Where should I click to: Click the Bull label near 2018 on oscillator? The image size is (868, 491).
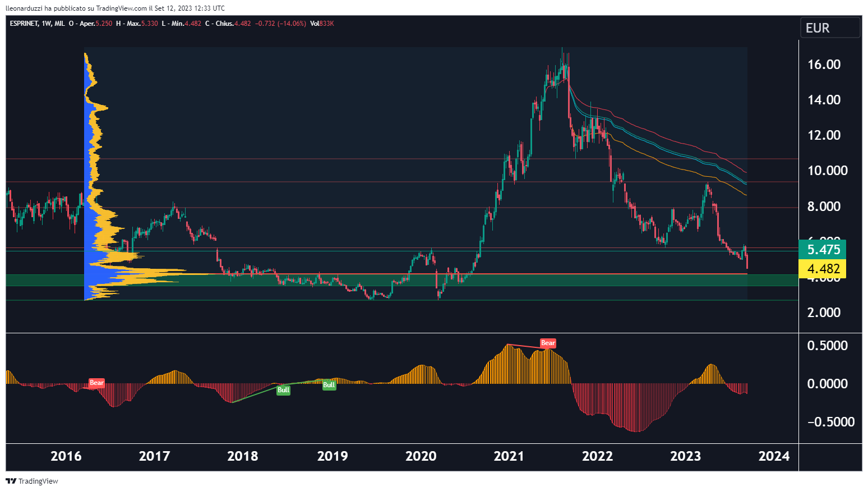(x=283, y=390)
